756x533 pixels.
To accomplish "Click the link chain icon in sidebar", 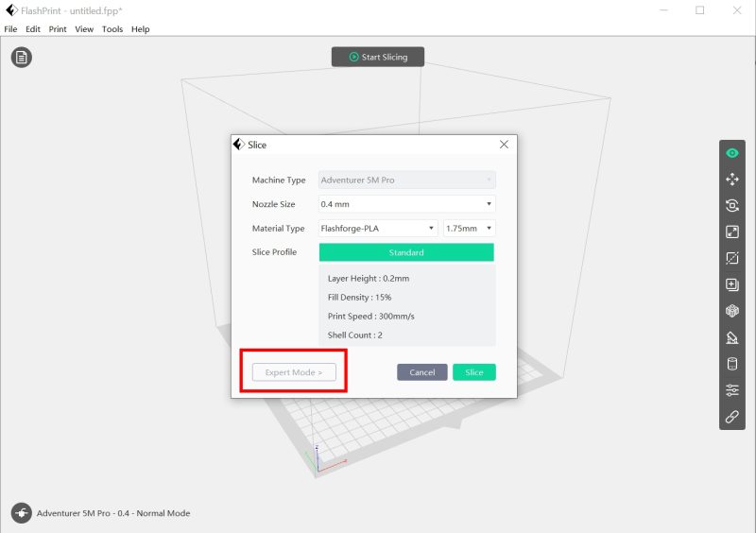I will point(731,416).
